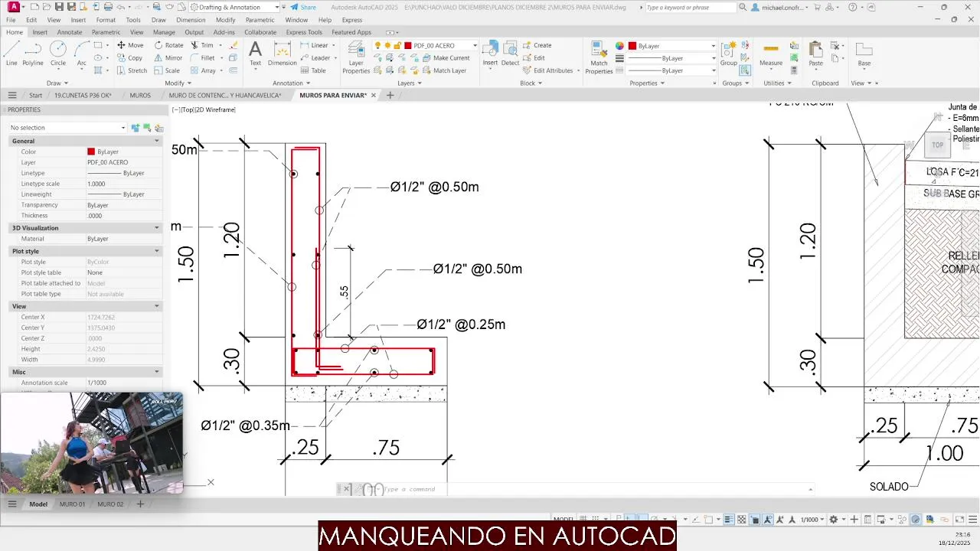This screenshot has width=980, height=551.
Task: Select the Line tool
Action: point(11,53)
